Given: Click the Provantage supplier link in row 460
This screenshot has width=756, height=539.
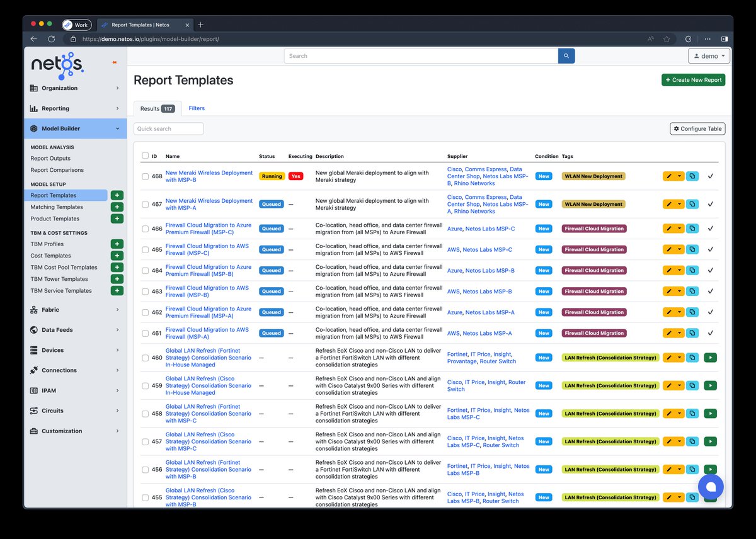Looking at the screenshot, I should point(462,361).
